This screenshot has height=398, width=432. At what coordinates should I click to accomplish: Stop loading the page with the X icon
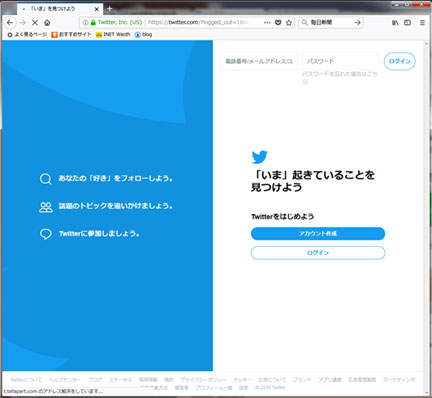pos(35,23)
